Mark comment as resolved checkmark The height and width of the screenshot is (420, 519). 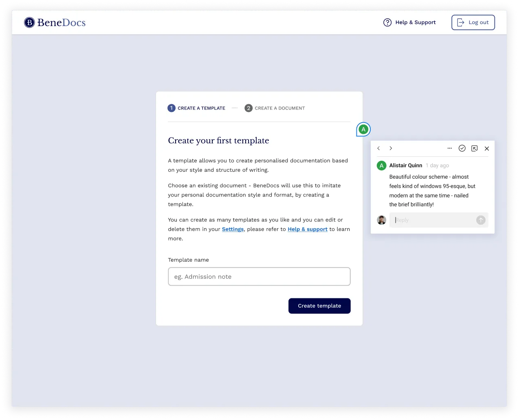pos(462,148)
